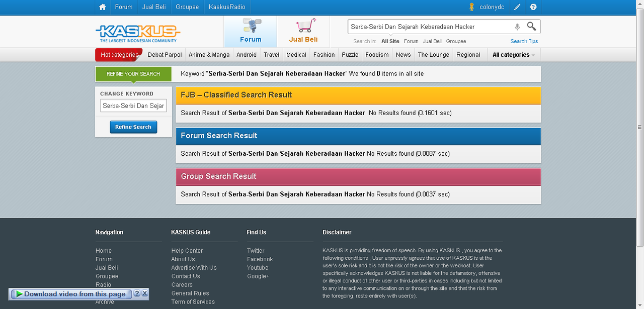Open Forum in the top bar

coord(124,7)
